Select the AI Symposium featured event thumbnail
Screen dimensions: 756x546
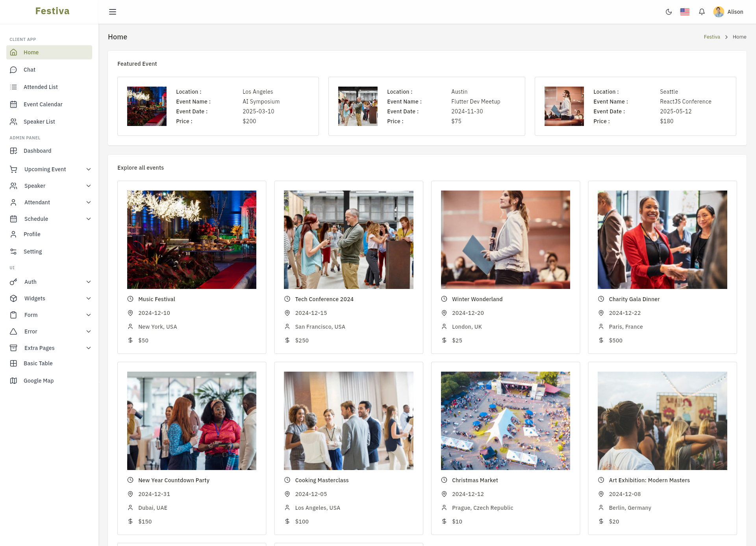pyautogui.click(x=147, y=106)
